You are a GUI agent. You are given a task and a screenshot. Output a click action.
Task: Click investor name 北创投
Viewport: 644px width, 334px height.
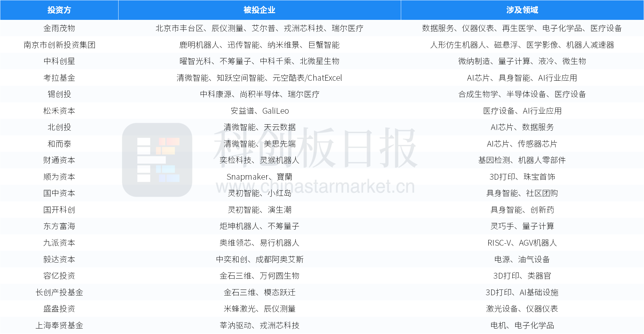[59, 127]
